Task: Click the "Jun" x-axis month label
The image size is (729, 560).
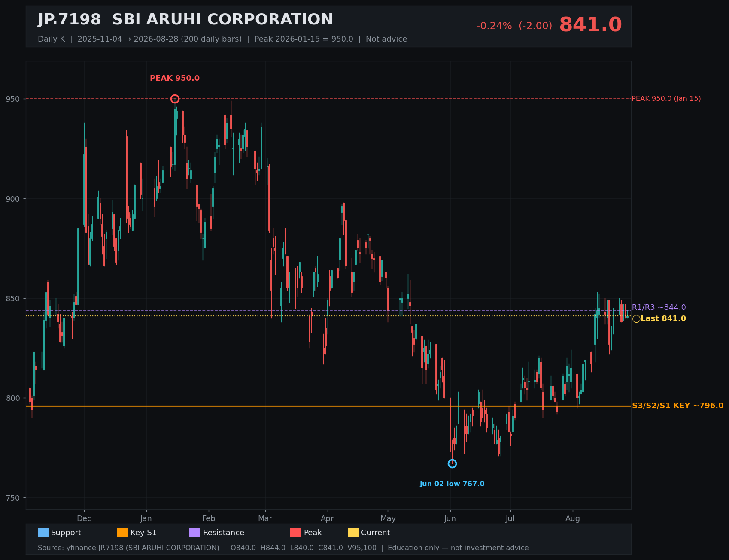Action: (450, 518)
